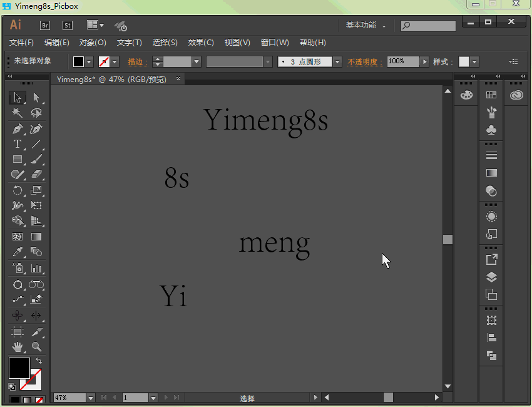Open Adobe Bridge via Br icon
This screenshot has height=407, width=532.
tap(45, 26)
